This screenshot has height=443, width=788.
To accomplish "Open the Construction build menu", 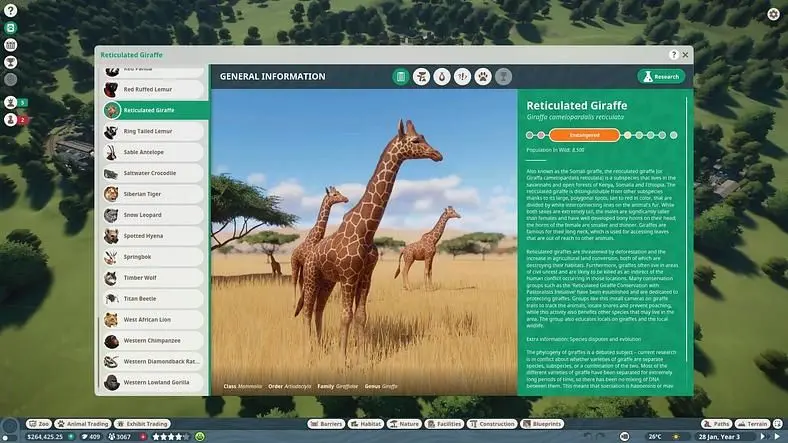I will coord(492,424).
